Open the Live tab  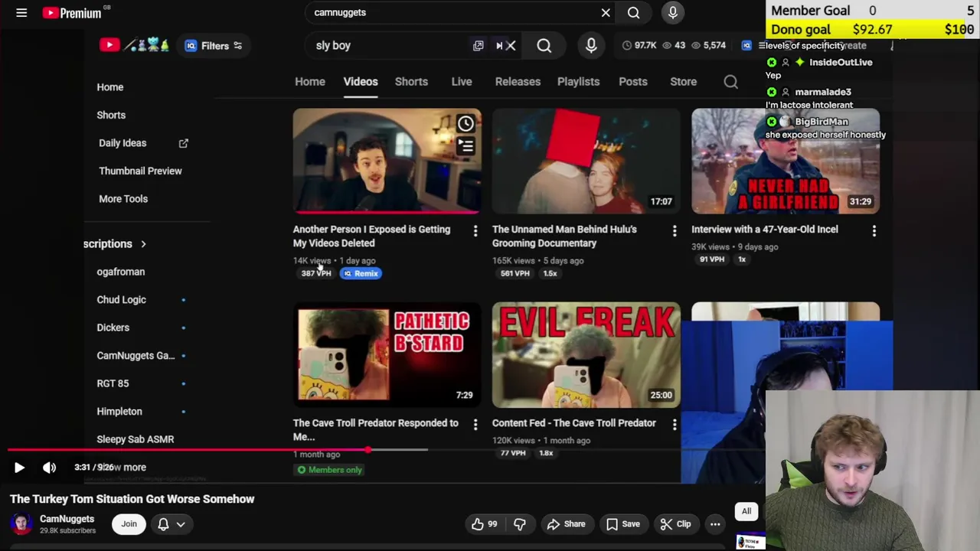pyautogui.click(x=462, y=81)
